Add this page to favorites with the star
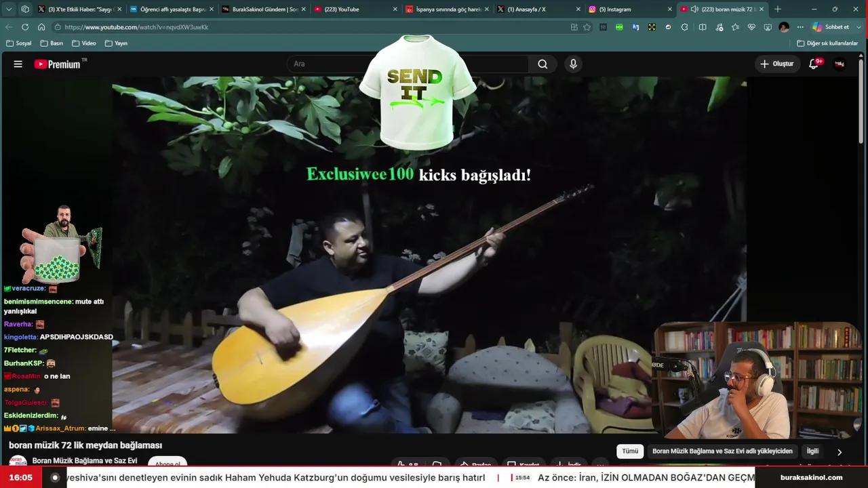The image size is (868, 488). pyautogui.click(x=587, y=27)
